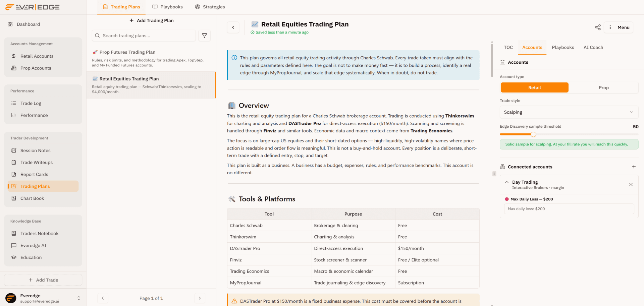The image size is (644, 306).
Task: Select Retail account type
Action: point(535,87)
